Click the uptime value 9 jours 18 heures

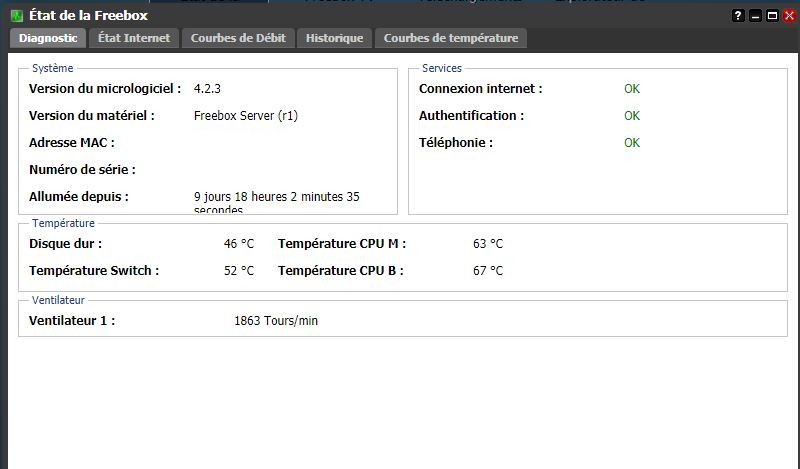[277, 203]
